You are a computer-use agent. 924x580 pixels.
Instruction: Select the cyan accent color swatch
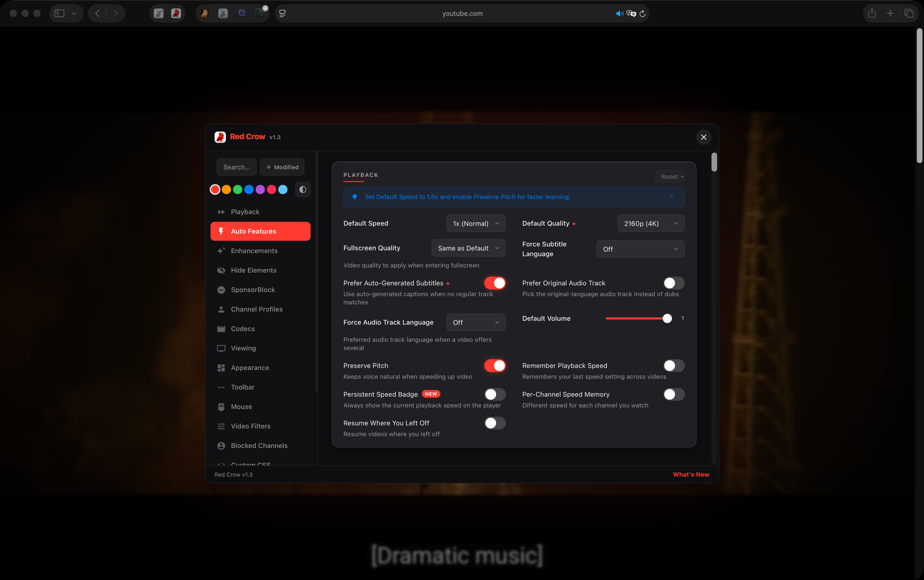[x=282, y=189]
